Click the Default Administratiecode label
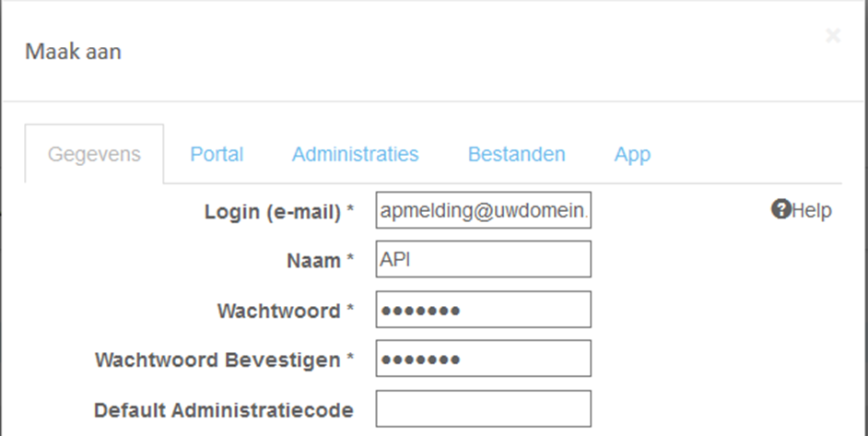This screenshot has width=868, height=436. tap(224, 410)
